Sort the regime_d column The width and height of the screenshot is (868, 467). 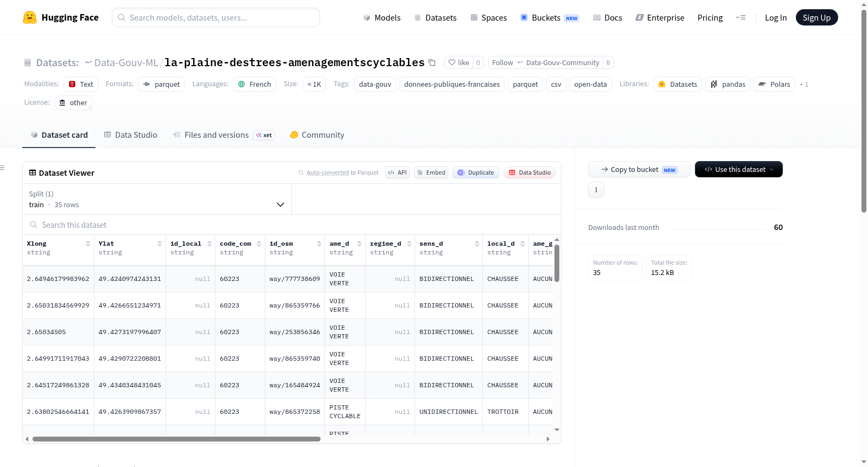tap(409, 244)
